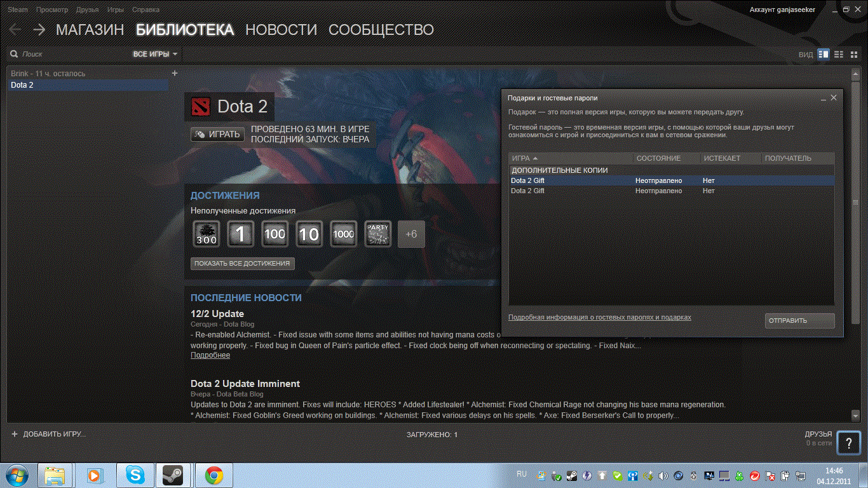Select the PARTY achievement icon

[377, 234]
